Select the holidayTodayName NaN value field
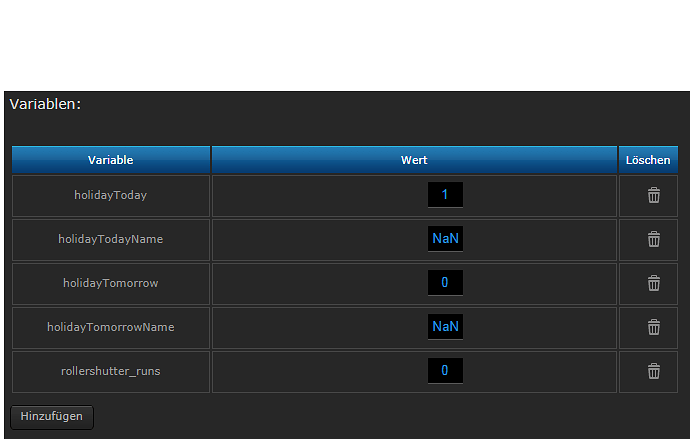 [x=445, y=239]
